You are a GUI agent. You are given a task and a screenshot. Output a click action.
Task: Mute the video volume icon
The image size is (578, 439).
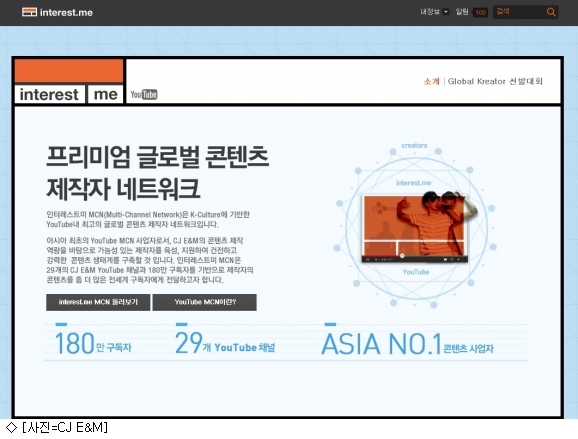click(376, 259)
